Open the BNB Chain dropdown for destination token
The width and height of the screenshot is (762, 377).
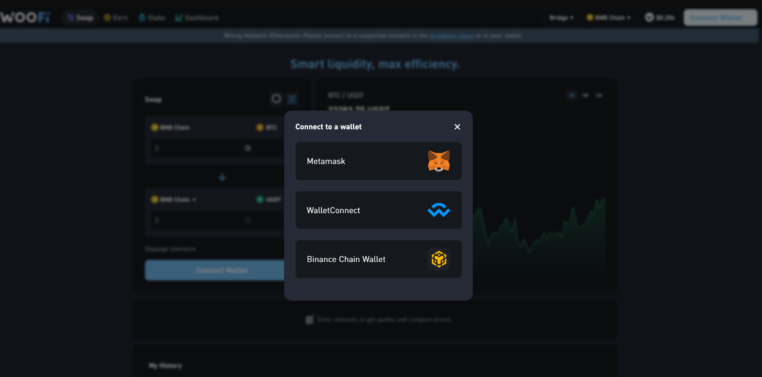[173, 200]
